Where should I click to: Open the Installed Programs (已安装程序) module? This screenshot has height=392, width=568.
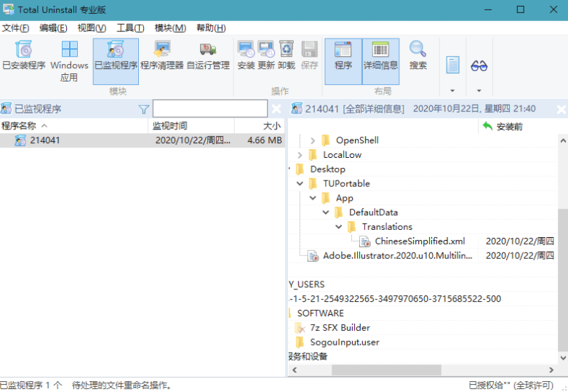tap(24, 55)
